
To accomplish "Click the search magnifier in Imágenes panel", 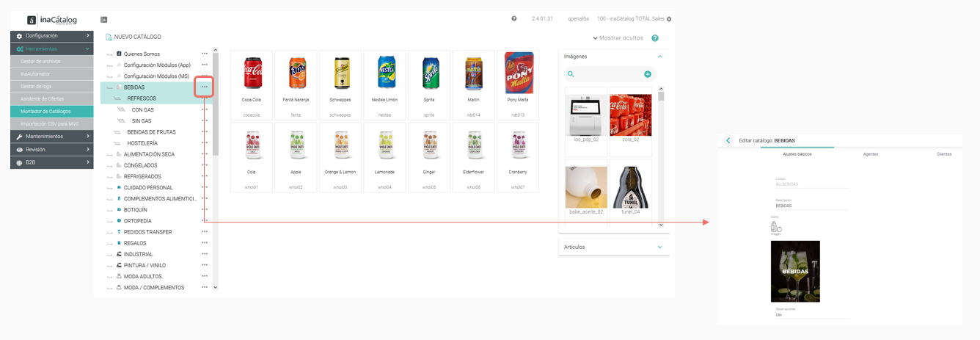I will 571,74.
